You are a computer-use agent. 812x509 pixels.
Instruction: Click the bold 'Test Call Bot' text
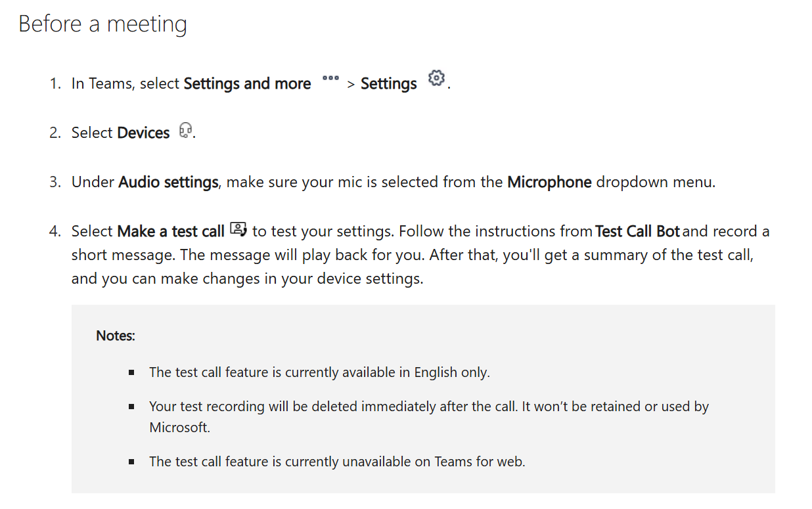tap(637, 231)
